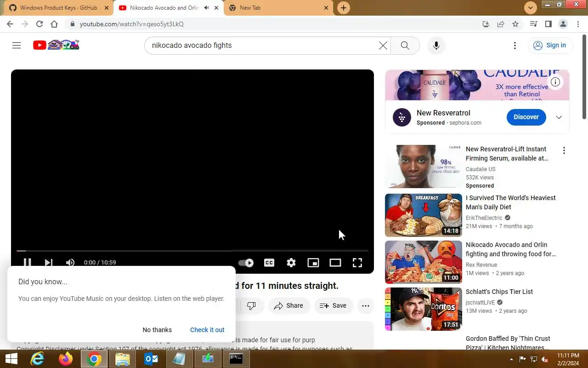Skip to next video in player
This screenshot has width=588, height=368.
click(x=48, y=263)
